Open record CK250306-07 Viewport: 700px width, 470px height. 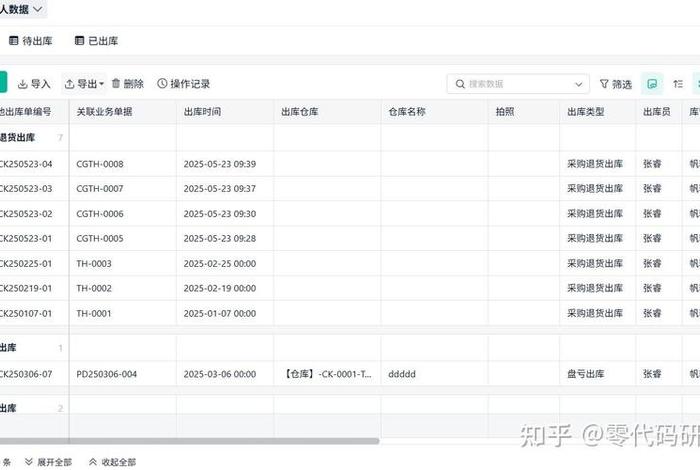(x=26, y=374)
